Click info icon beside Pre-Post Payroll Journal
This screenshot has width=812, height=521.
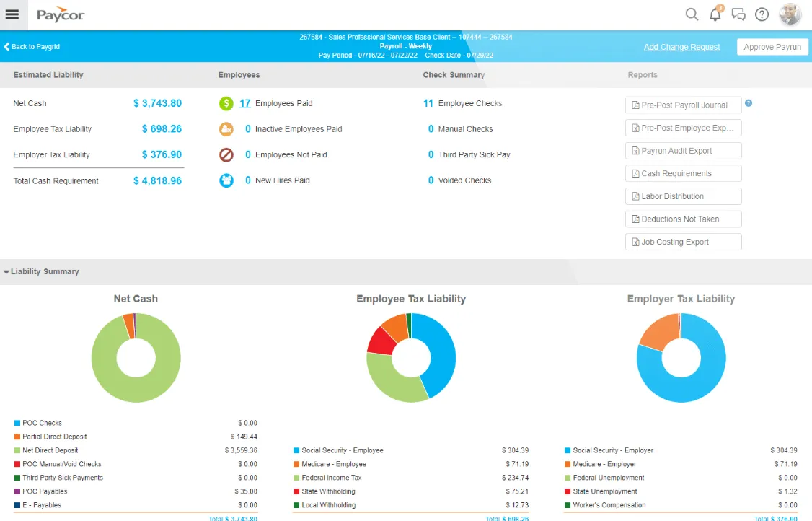[749, 103]
